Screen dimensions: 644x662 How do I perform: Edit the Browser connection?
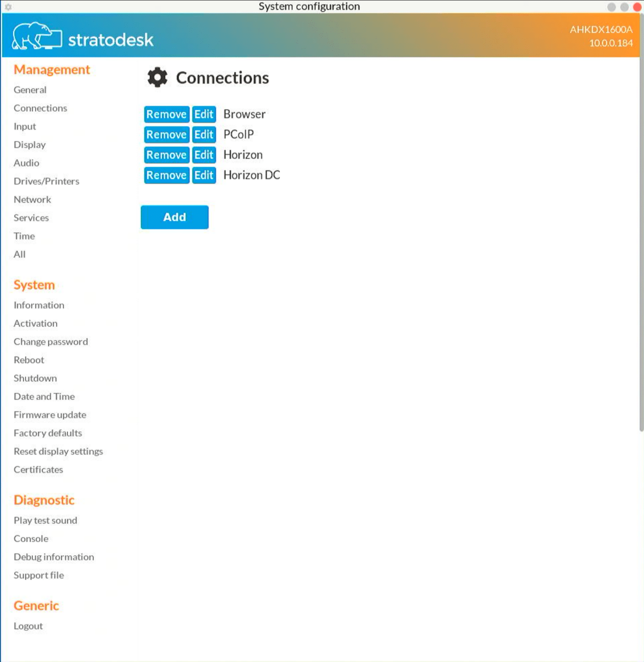point(204,114)
